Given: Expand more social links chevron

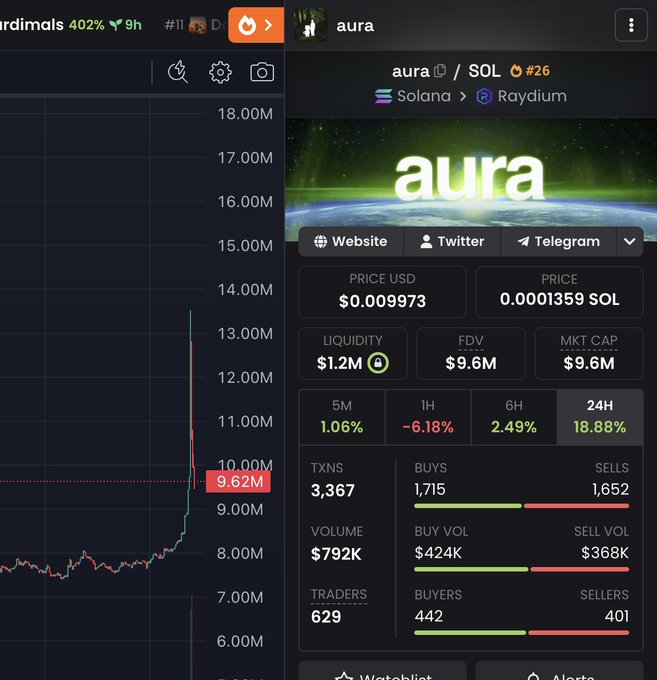Looking at the screenshot, I should point(630,242).
